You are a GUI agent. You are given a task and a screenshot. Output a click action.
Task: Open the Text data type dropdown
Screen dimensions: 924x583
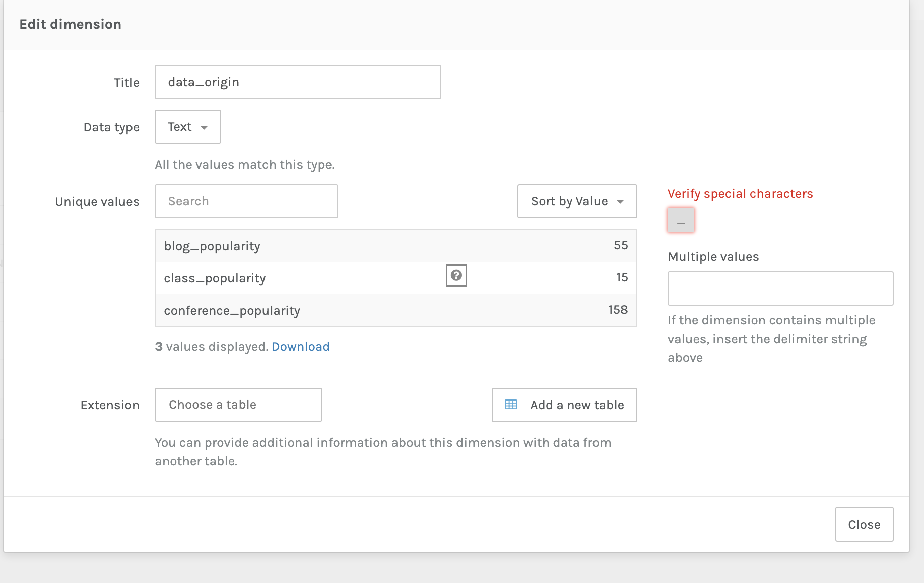187,127
